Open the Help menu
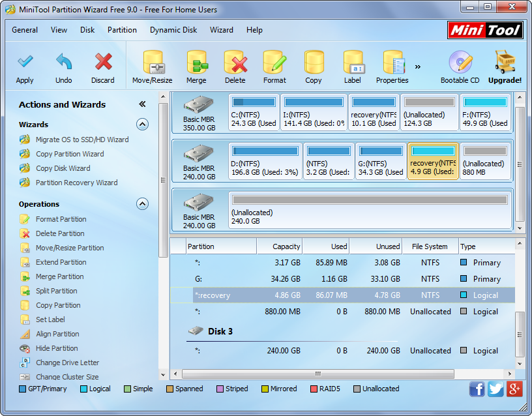This screenshot has height=416, width=532. [x=254, y=30]
